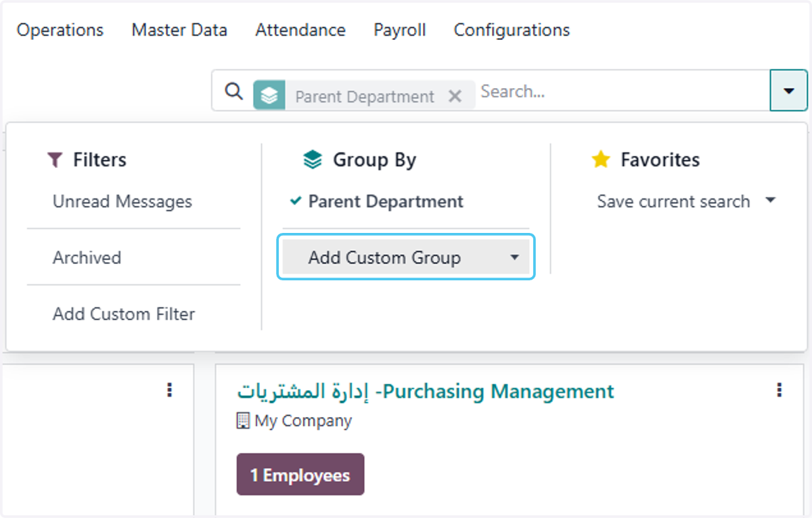Click the Group By heading text
Screen dimensions: 812x518
point(374,160)
